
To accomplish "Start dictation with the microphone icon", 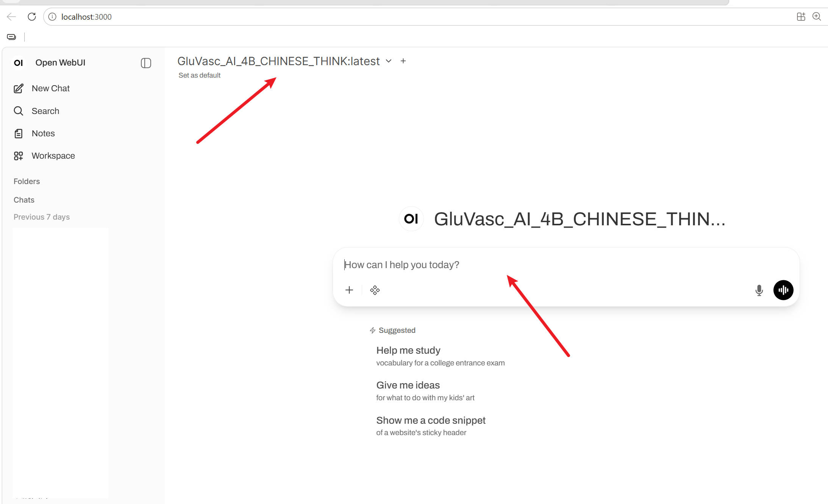I will tap(759, 290).
